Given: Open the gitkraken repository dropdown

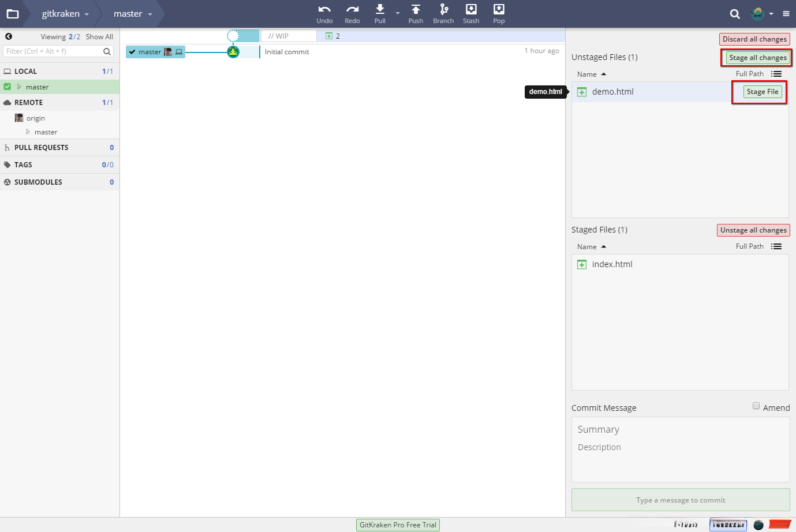Looking at the screenshot, I should point(65,14).
